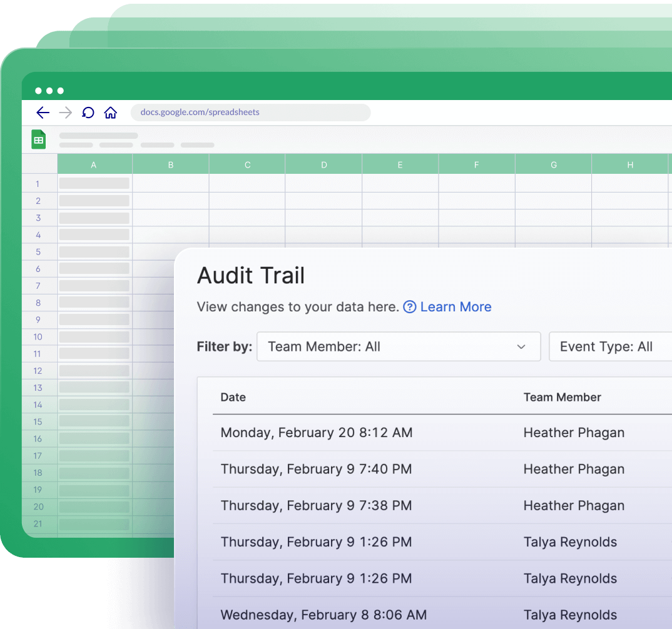The height and width of the screenshot is (629, 672).
Task: Select row 4 header
Action: click(39, 234)
